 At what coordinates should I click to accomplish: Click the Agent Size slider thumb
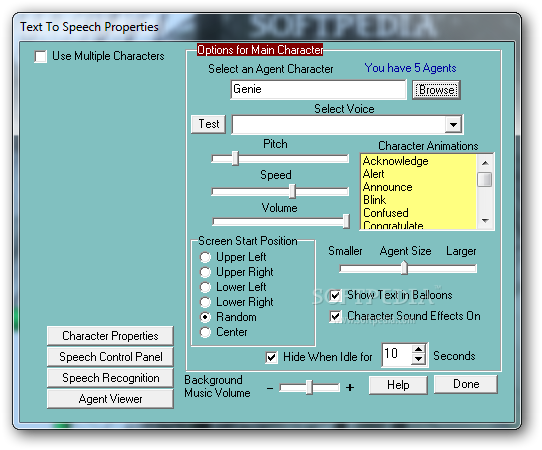point(404,268)
